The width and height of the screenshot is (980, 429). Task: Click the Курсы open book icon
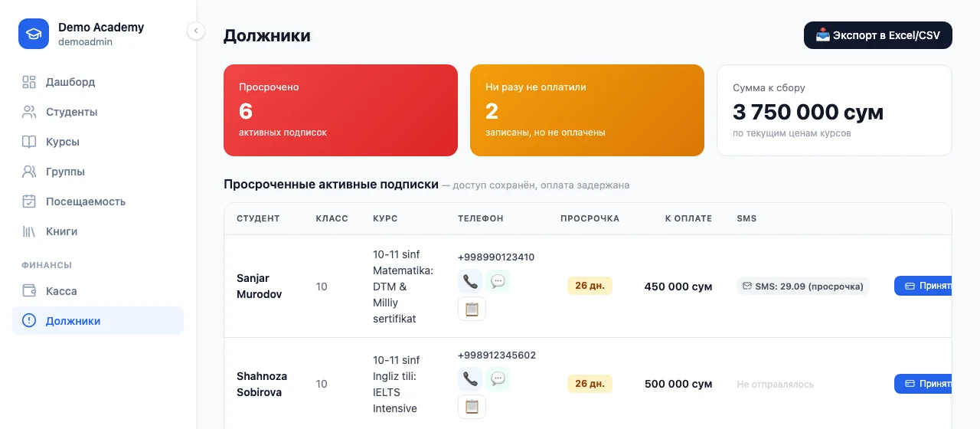point(29,142)
